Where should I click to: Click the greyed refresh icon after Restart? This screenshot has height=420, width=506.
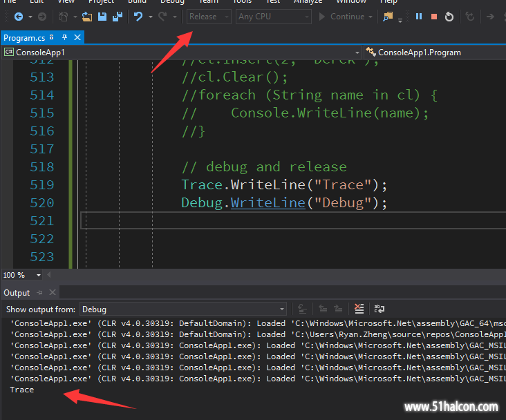470,17
